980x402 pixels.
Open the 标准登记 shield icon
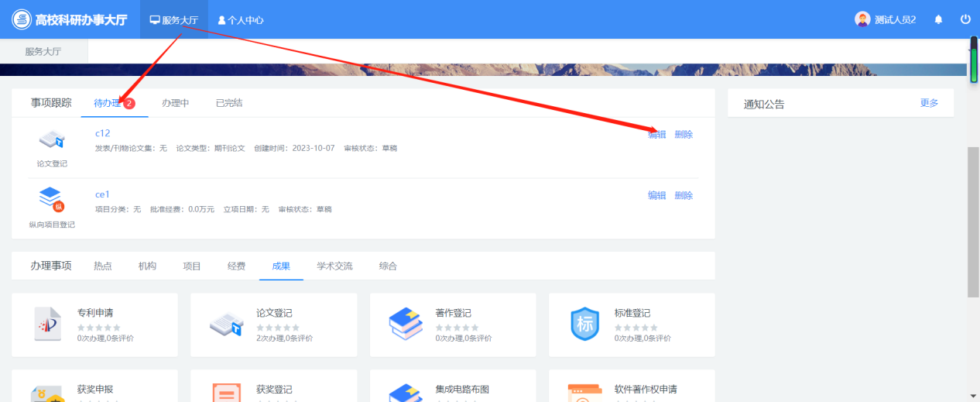click(x=584, y=324)
